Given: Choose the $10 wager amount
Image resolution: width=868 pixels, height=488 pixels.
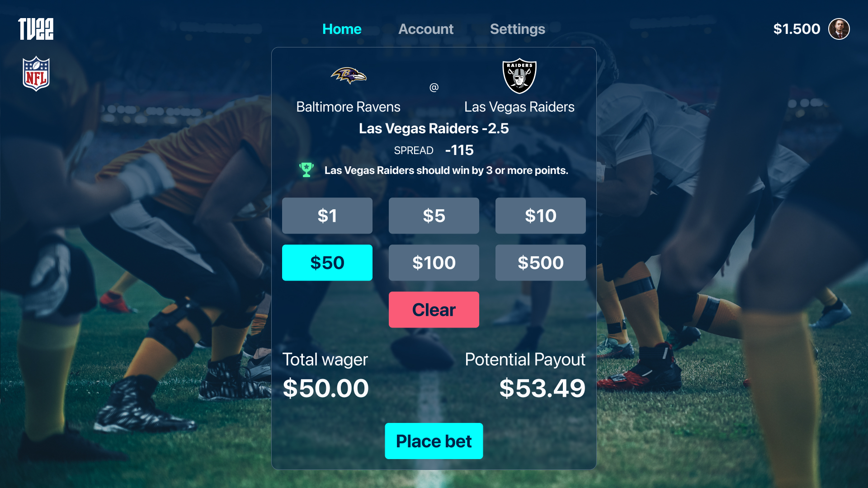Looking at the screenshot, I should point(541,216).
